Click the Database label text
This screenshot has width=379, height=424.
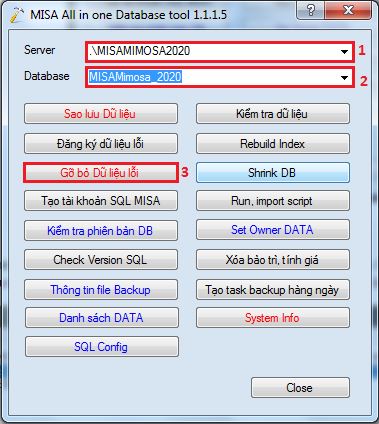coord(47,76)
